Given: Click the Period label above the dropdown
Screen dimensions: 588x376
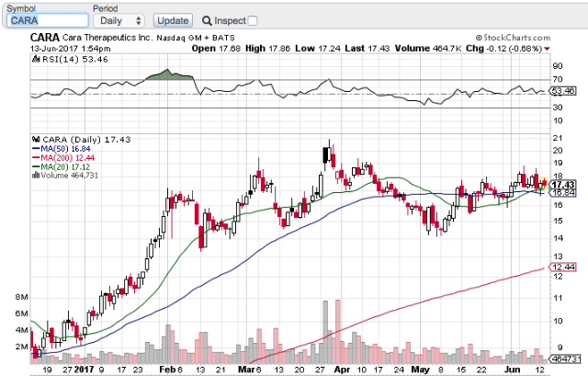Looking at the screenshot, I should (x=106, y=8).
